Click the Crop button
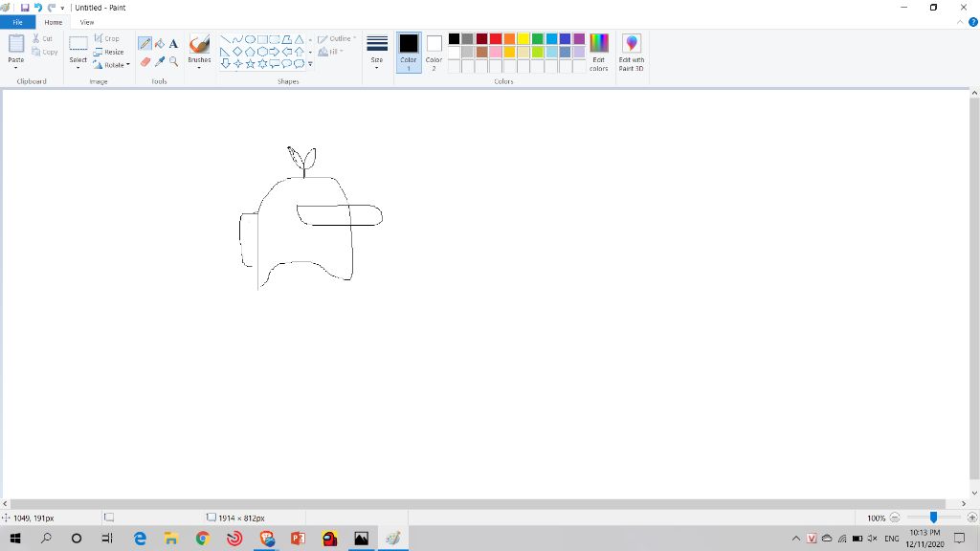The height and width of the screenshot is (551, 980). (106, 38)
